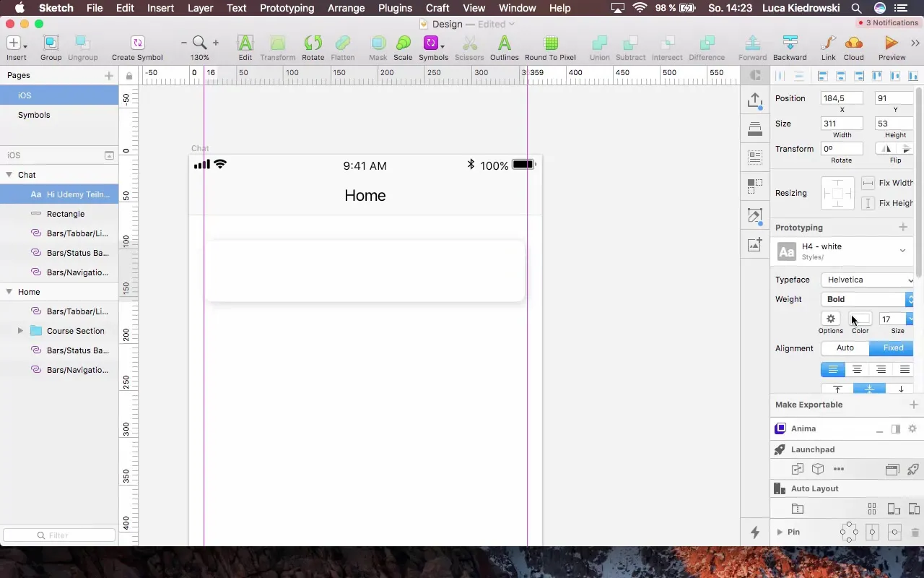Open the Layer menu
Image resolution: width=924 pixels, height=578 pixels.
(x=200, y=8)
